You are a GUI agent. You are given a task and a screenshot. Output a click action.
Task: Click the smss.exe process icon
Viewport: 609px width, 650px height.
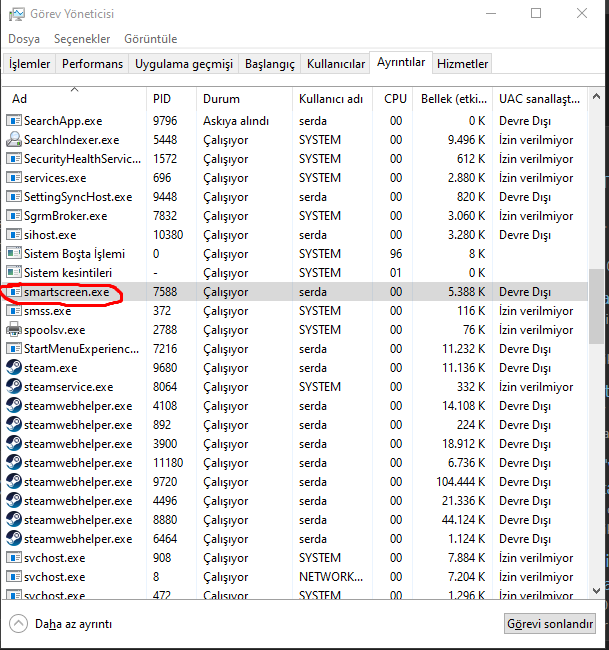[x=14, y=311]
